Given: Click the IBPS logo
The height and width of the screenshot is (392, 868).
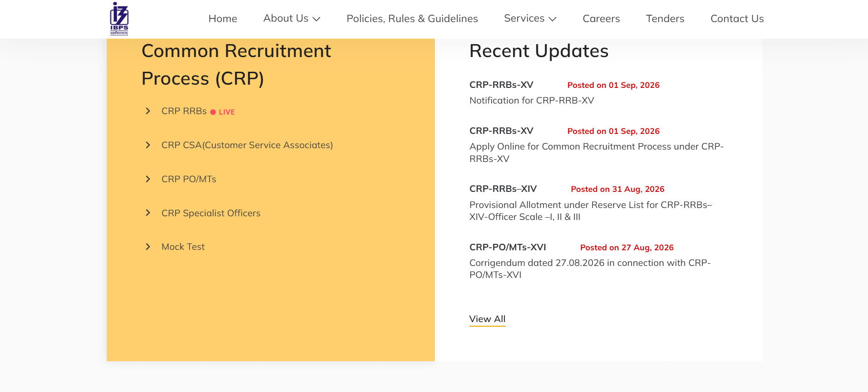Looking at the screenshot, I should tap(119, 19).
